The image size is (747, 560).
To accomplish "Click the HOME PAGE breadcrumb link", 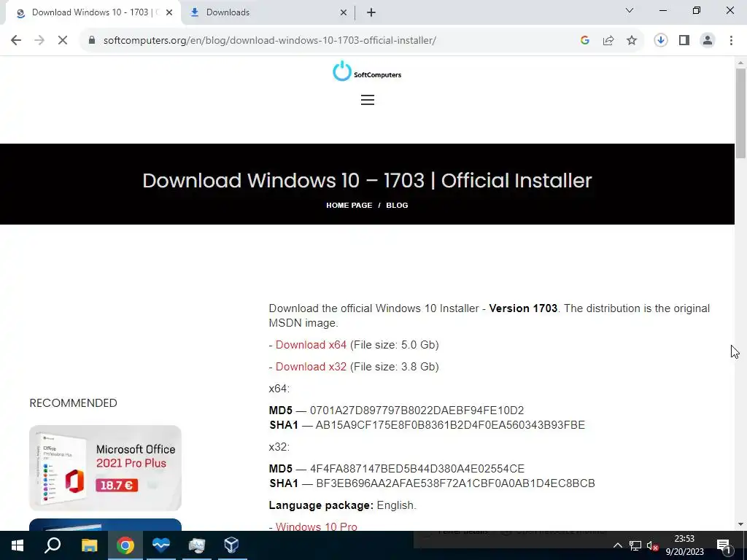I will tap(349, 205).
